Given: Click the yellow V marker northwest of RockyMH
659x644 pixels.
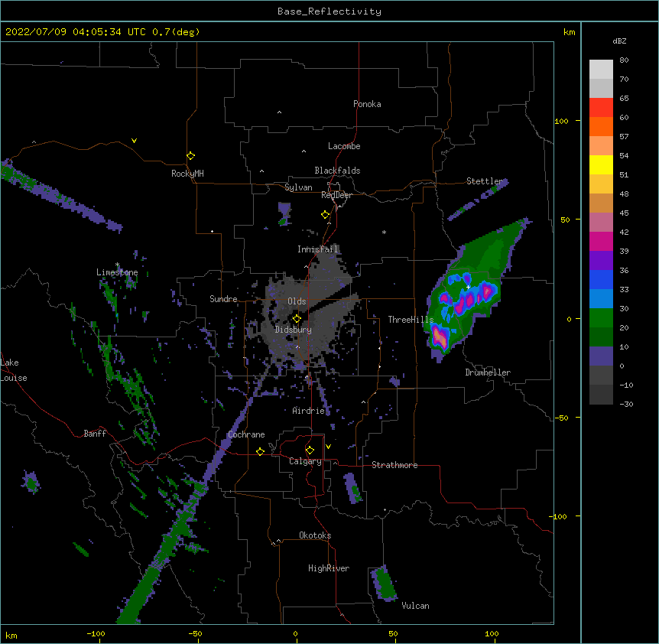Looking at the screenshot, I should coord(134,141).
